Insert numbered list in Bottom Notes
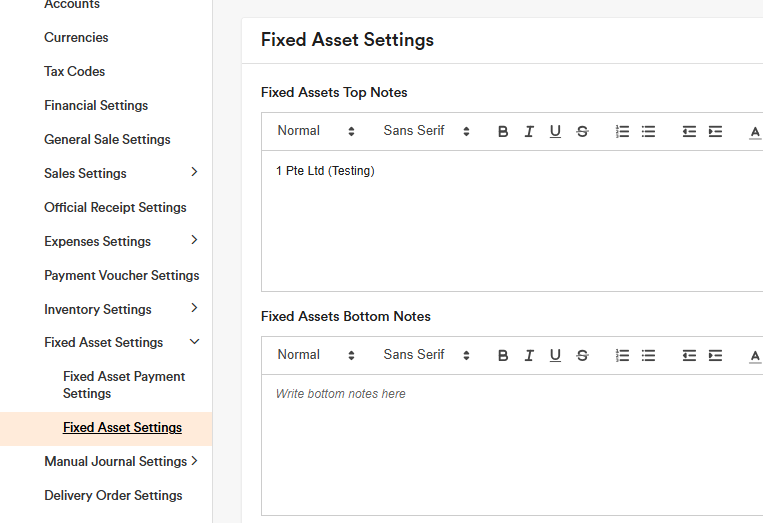This screenshot has height=523, width=763. coord(622,356)
